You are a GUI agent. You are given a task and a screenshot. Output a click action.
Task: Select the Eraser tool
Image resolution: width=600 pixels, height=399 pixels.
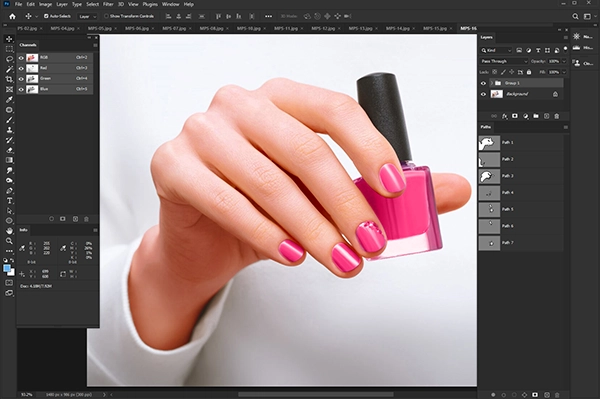(x=9, y=150)
